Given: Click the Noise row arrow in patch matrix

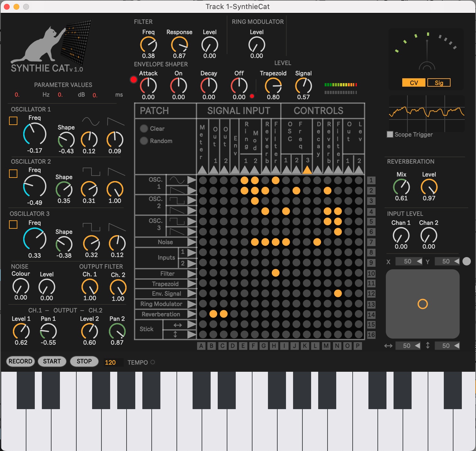Looking at the screenshot, I should pos(192,242).
